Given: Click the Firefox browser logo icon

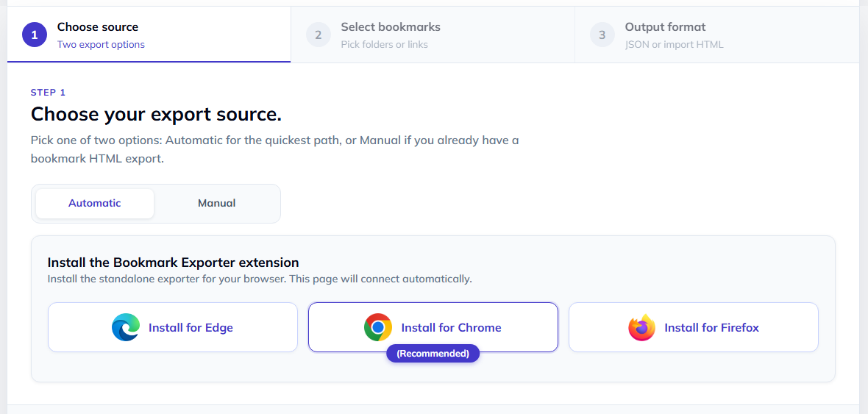Looking at the screenshot, I should [641, 327].
